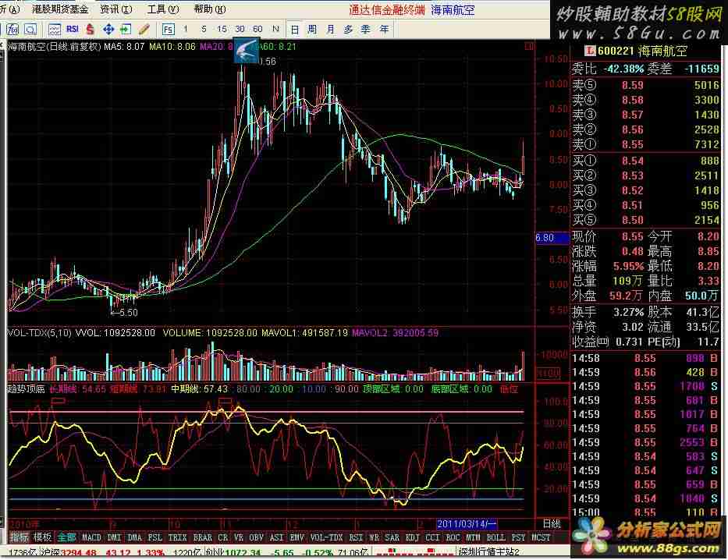Click the 海南航空(日线,前复权) chart title
The width and height of the screenshot is (728, 560).
point(55,46)
